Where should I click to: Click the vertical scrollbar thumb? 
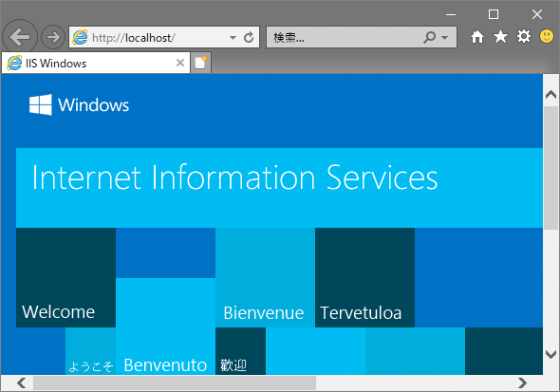551,168
